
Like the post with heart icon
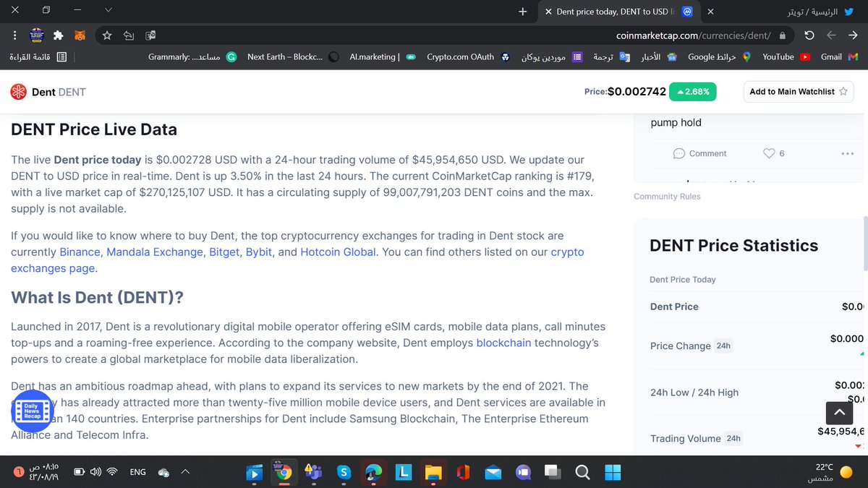[769, 153]
